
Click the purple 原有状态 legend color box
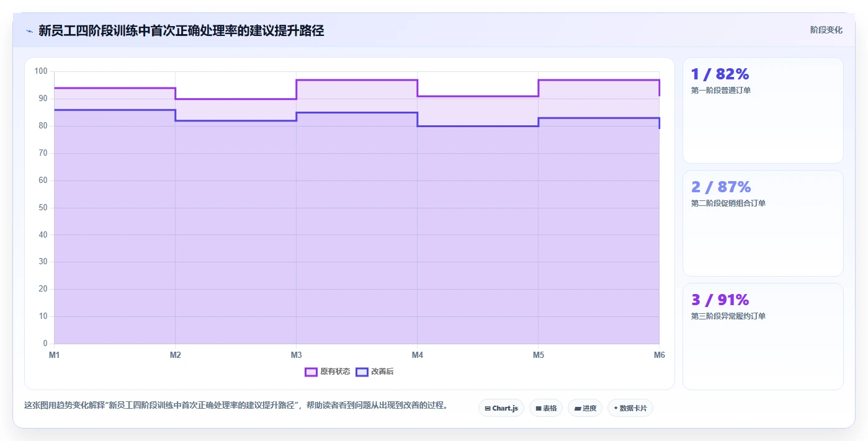tap(311, 372)
